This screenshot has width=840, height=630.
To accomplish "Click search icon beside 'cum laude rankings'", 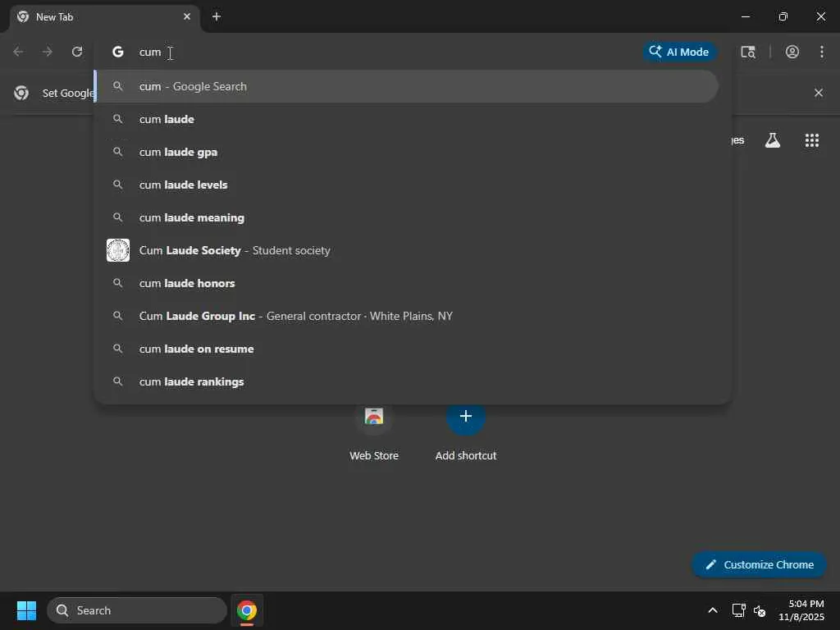I will point(118,381).
